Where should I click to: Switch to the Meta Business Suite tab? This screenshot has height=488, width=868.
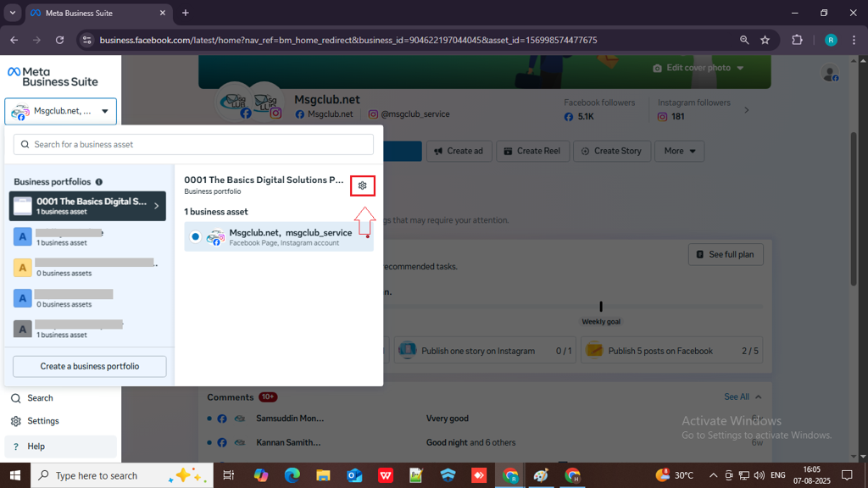tap(98, 13)
